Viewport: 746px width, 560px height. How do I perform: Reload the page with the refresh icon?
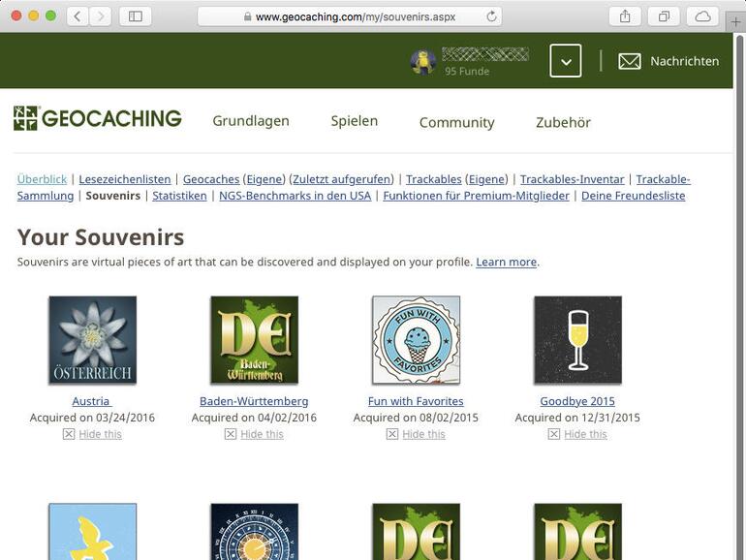click(x=491, y=16)
